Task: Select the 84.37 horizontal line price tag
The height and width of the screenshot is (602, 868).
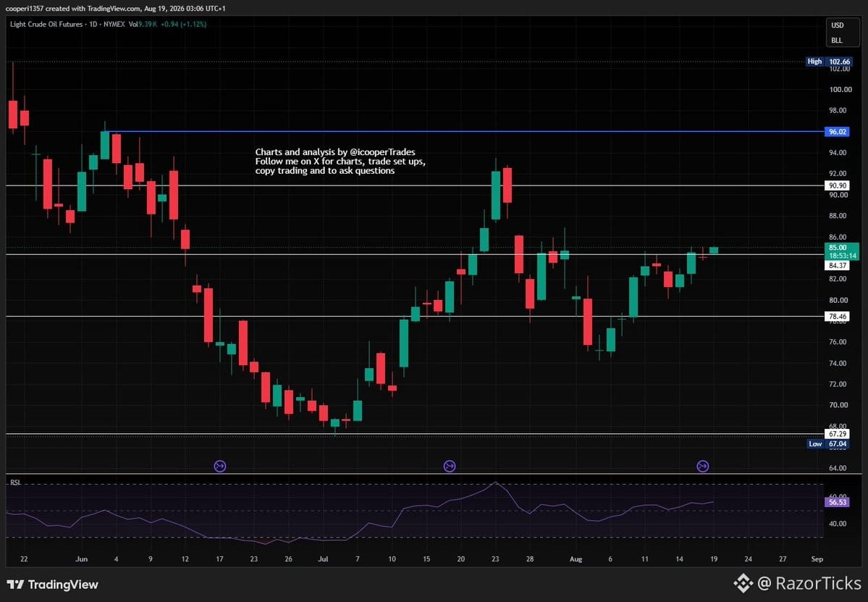Action: [837, 265]
